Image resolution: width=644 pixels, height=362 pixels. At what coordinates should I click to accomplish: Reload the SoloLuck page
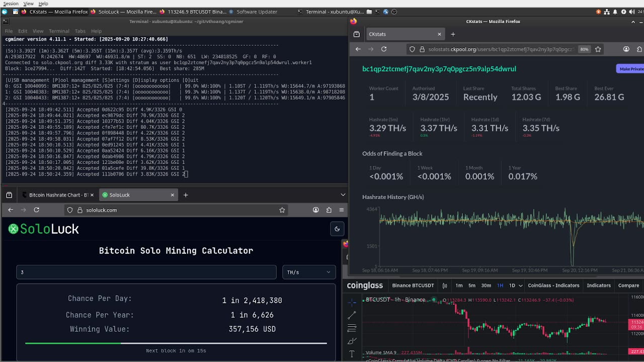36,210
